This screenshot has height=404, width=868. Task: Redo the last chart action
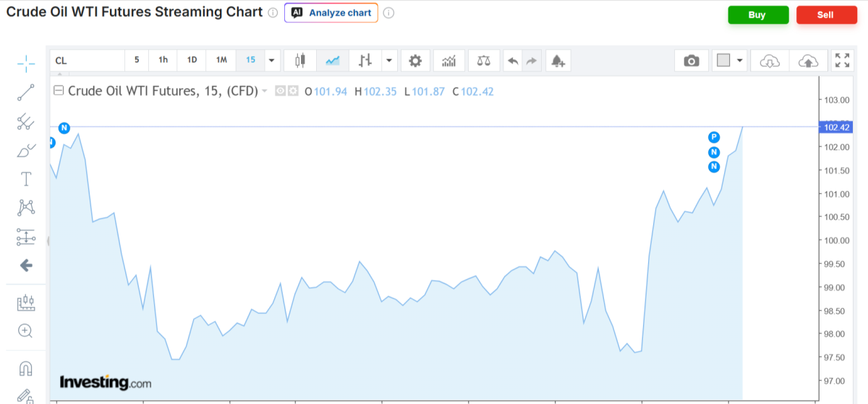pos(532,61)
